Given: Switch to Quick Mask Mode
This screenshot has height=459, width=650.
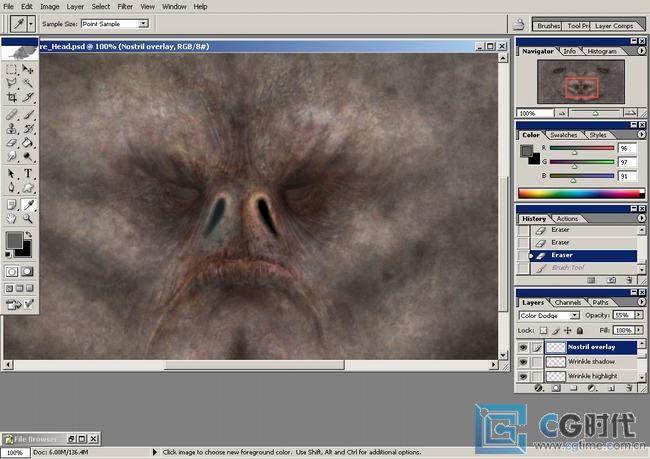Looking at the screenshot, I should (x=27, y=272).
